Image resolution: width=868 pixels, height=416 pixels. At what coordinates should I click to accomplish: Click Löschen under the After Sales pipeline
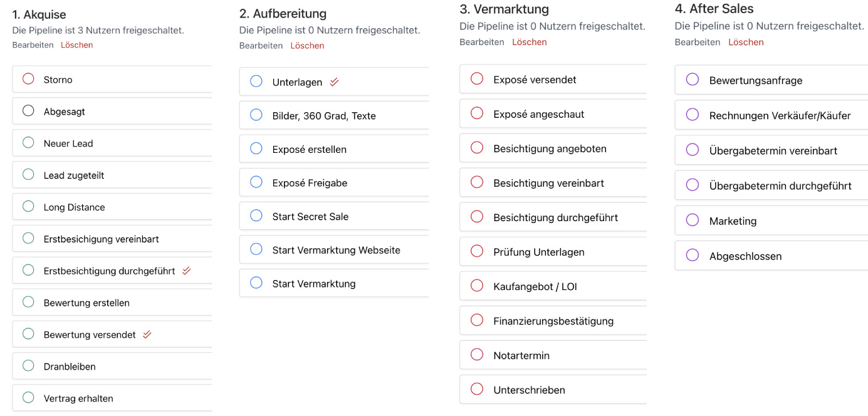click(x=746, y=42)
